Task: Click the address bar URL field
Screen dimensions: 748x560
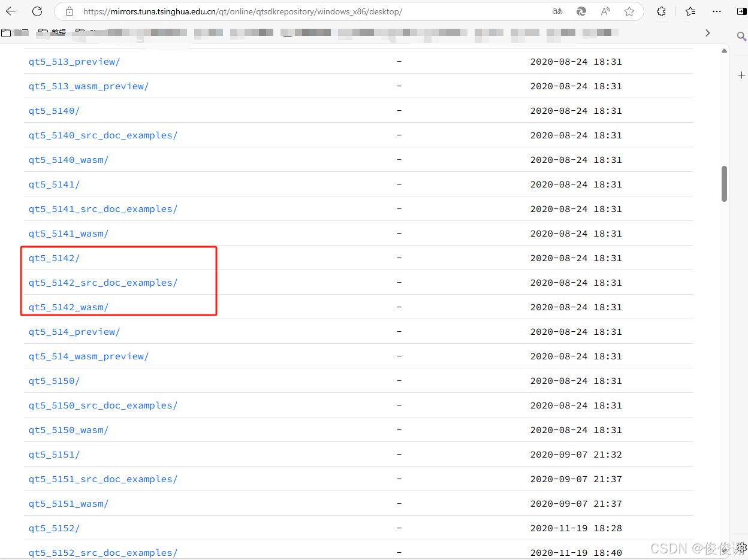Action: tap(240, 11)
